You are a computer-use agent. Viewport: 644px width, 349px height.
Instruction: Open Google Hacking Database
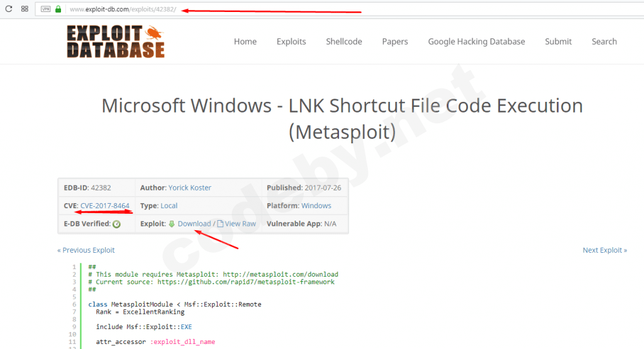(x=477, y=42)
